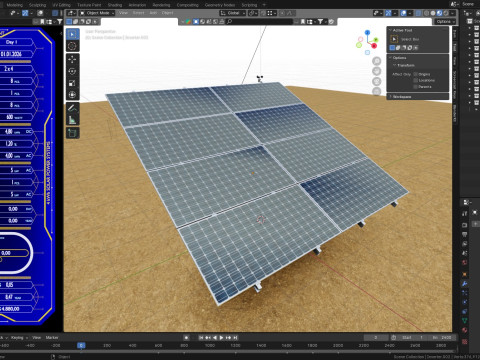Choose the Set New selection mode icon
Image resolution: width=480 pixels, height=360 pixels.
pos(392,48)
